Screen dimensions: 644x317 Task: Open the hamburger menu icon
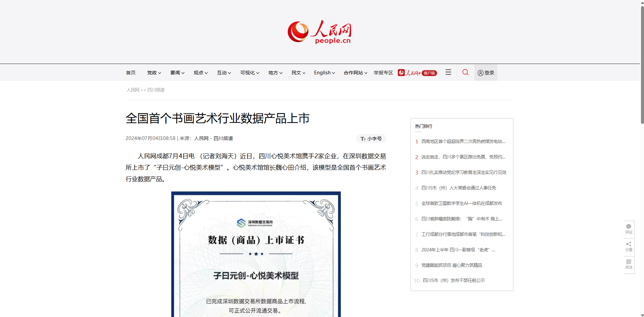tap(448, 72)
